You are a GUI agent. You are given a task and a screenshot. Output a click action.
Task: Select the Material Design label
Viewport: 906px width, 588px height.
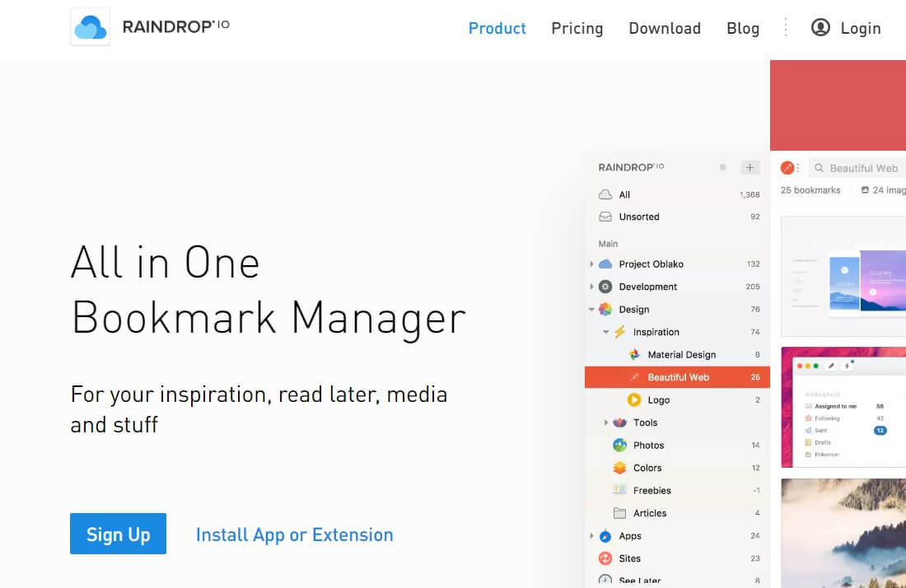[x=682, y=355]
